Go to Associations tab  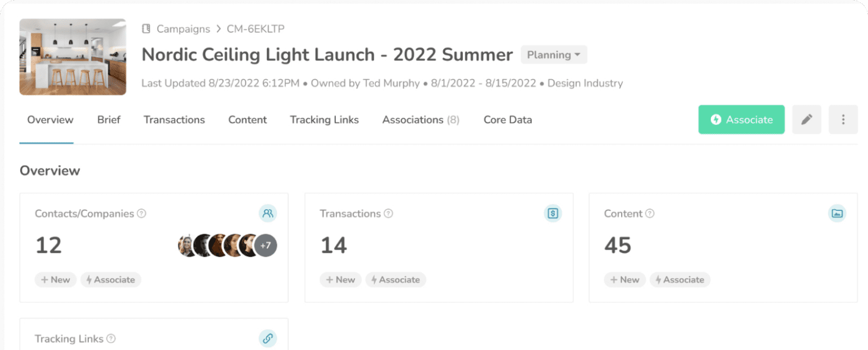420,120
